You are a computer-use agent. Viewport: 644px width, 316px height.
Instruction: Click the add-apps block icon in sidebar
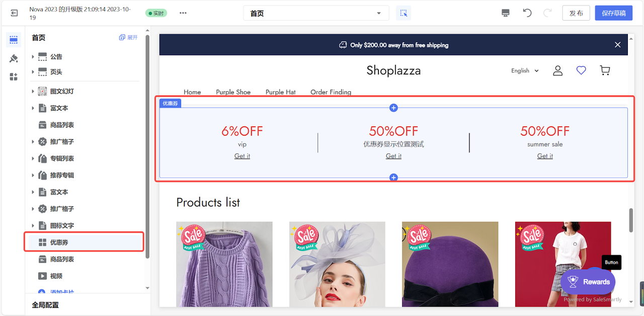[13, 78]
